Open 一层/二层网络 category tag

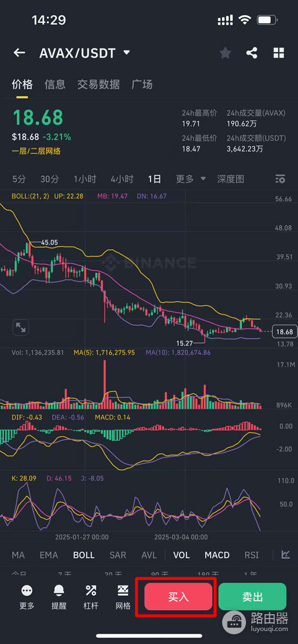36,151
